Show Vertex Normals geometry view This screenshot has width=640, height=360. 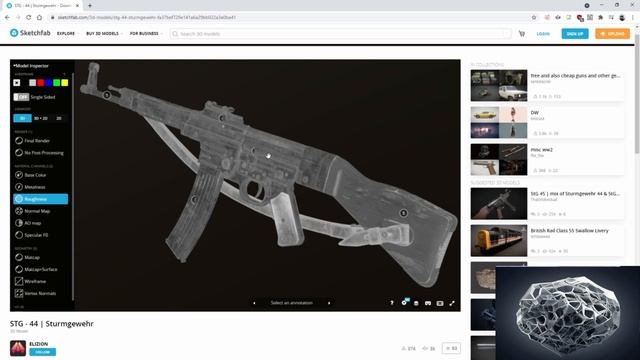coord(36,293)
